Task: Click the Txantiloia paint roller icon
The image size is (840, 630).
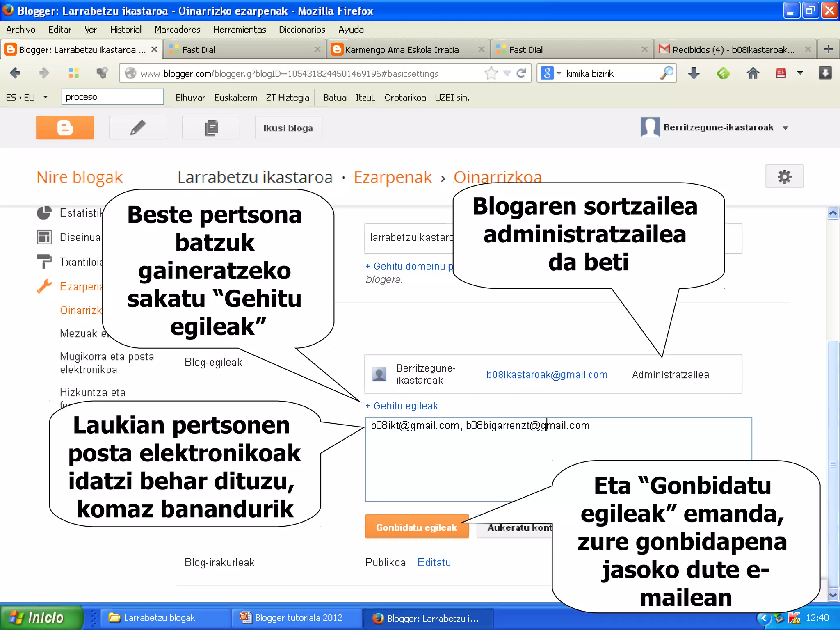Action: [44, 261]
